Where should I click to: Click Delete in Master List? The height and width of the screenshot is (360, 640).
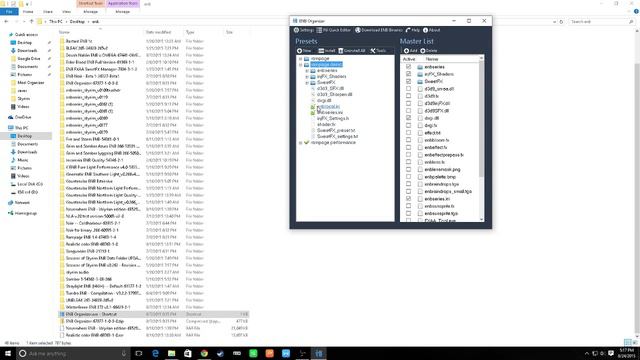click(x=429, y=51)
